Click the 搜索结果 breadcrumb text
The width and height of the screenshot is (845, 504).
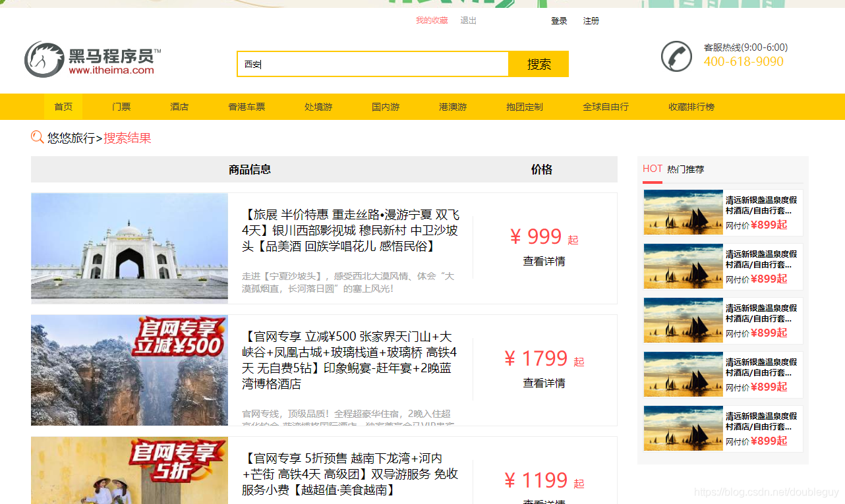[x=127, y=138]
